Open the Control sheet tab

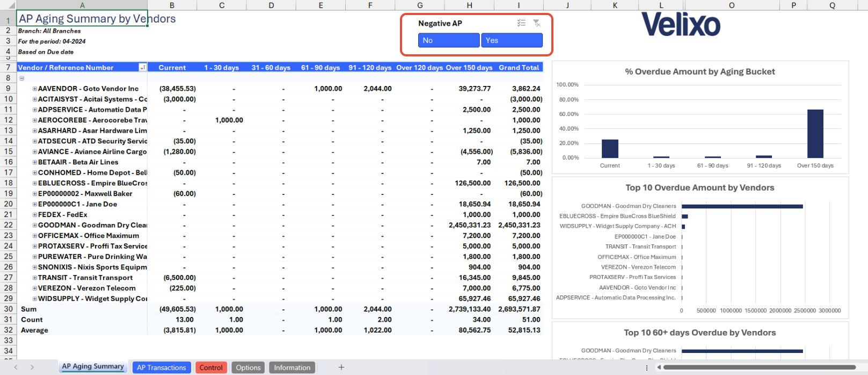[x=211, y=367]
